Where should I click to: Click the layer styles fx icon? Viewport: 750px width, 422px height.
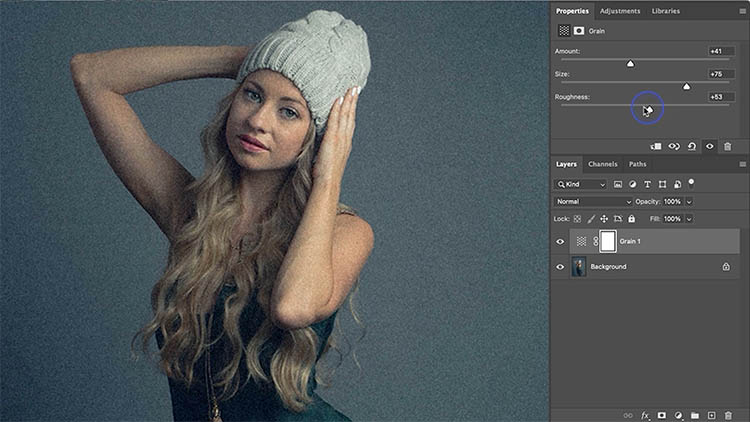(x=645, y=414)
